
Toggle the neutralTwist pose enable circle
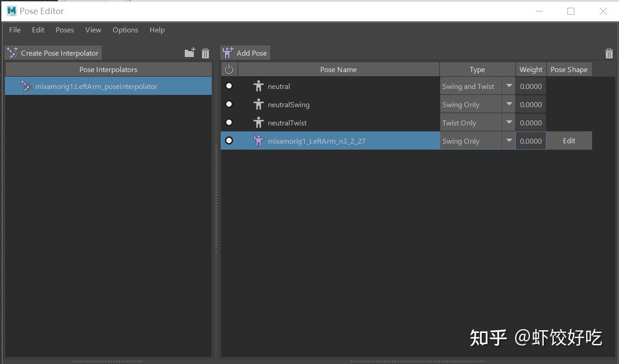click(229, 122)
